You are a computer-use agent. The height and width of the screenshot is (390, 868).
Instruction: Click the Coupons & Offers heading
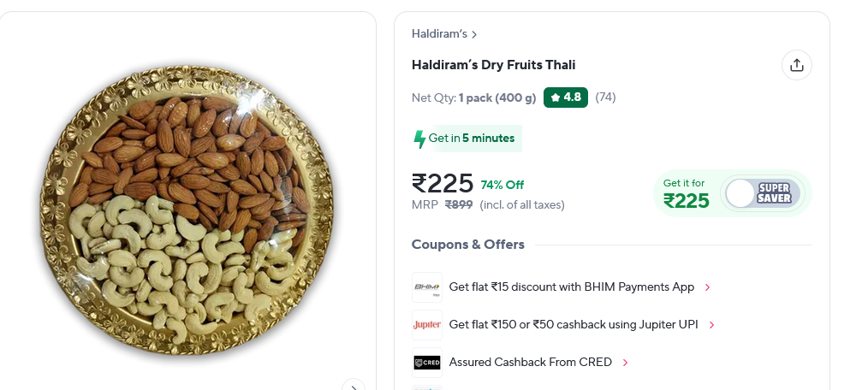467,245
